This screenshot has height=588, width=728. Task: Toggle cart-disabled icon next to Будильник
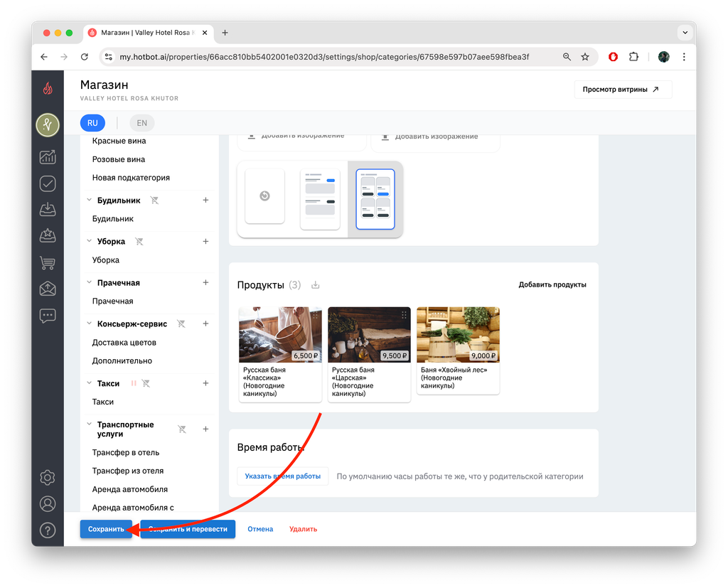pyautogui.click(x=154, y=201)
